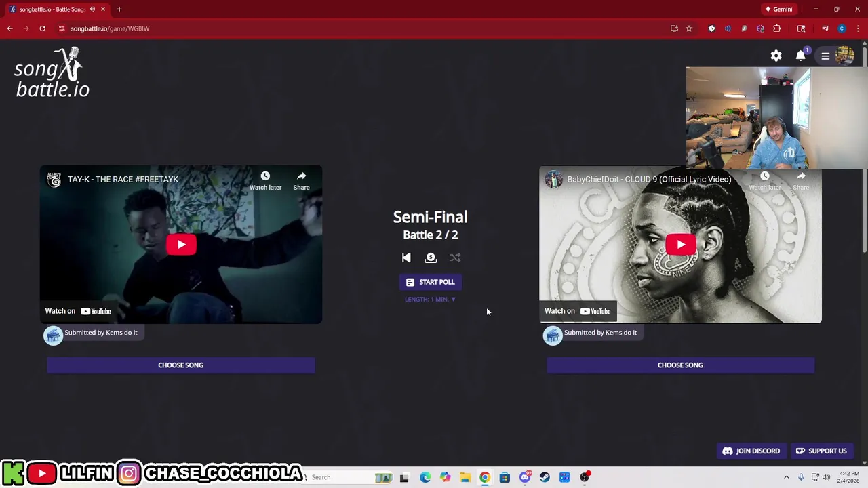
Task: Open the hamburger menu next to avatar
Action: tap(825, 56)
